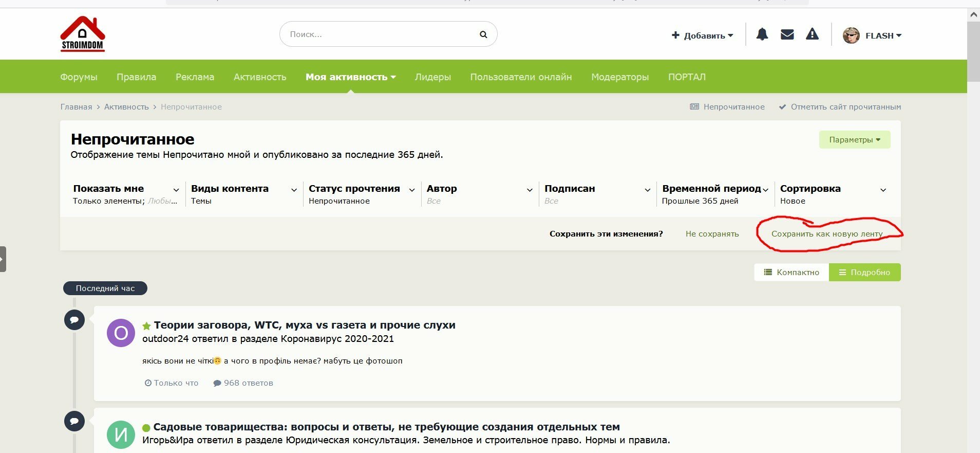Click outdoor24 purple O avatar
Image resolution: width=980 pixels, height=453 pixels.
click(121, 333)
